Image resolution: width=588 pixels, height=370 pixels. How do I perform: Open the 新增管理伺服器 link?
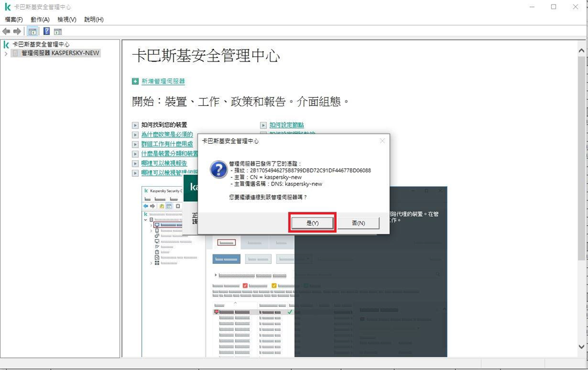tap(163, 82)
